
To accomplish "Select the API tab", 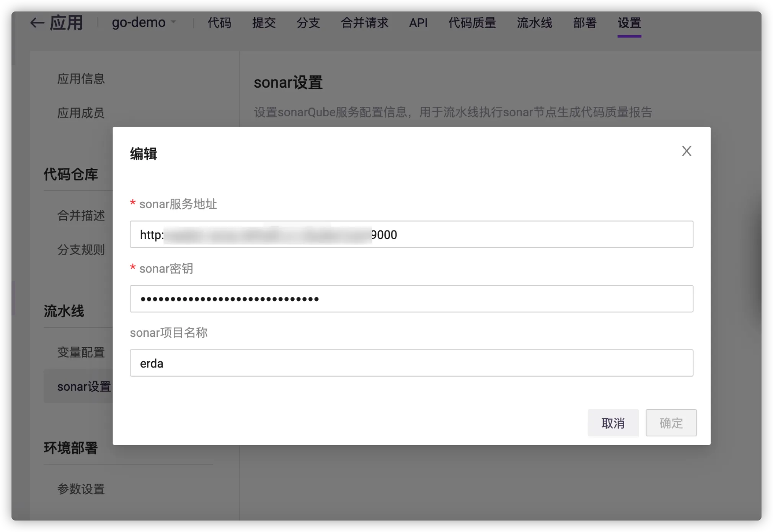I will [418, 23].
